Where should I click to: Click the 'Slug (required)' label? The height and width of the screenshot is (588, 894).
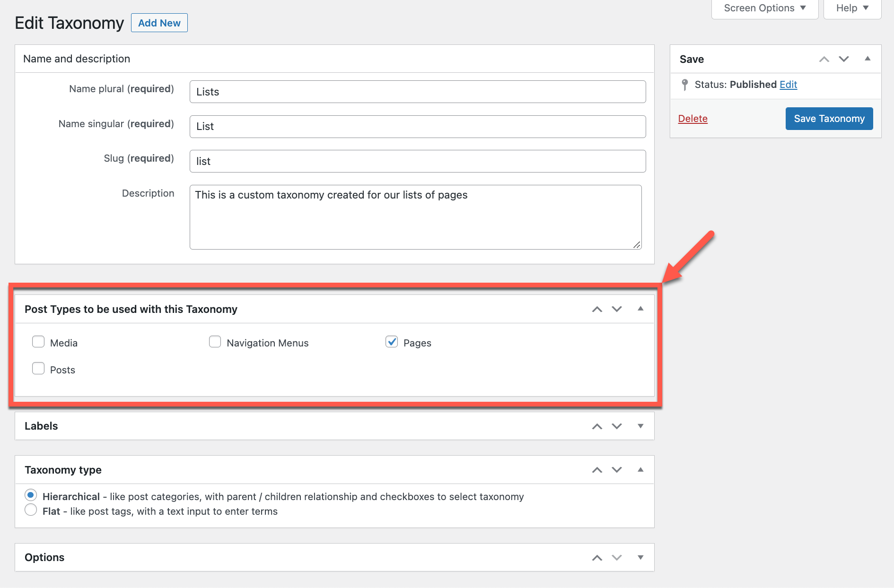(139, 158)
